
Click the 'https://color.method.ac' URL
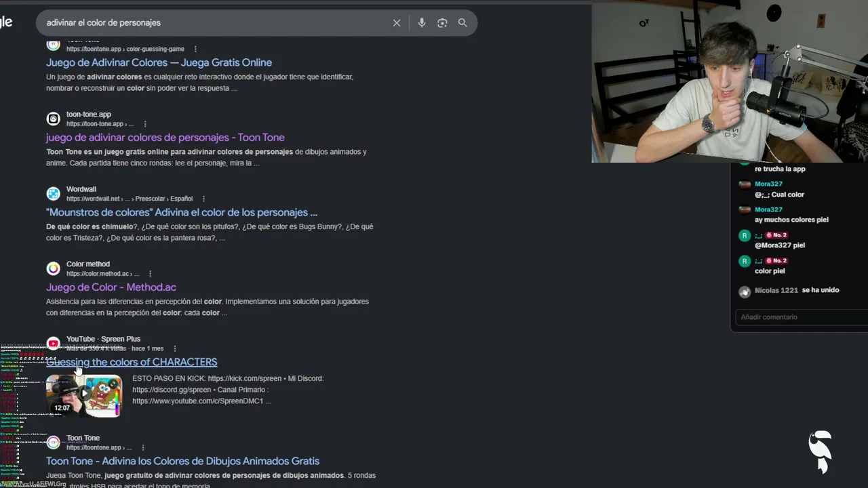tap(98, 274)
